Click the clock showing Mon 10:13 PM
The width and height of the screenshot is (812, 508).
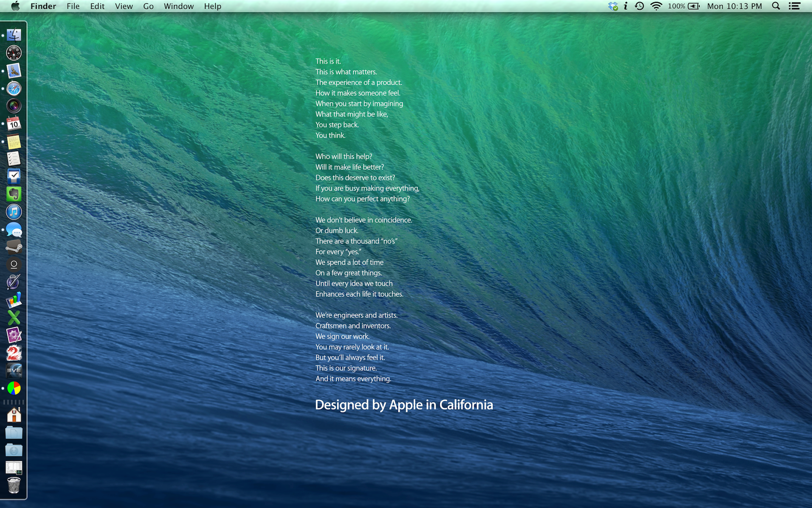(x=734, y=6)
